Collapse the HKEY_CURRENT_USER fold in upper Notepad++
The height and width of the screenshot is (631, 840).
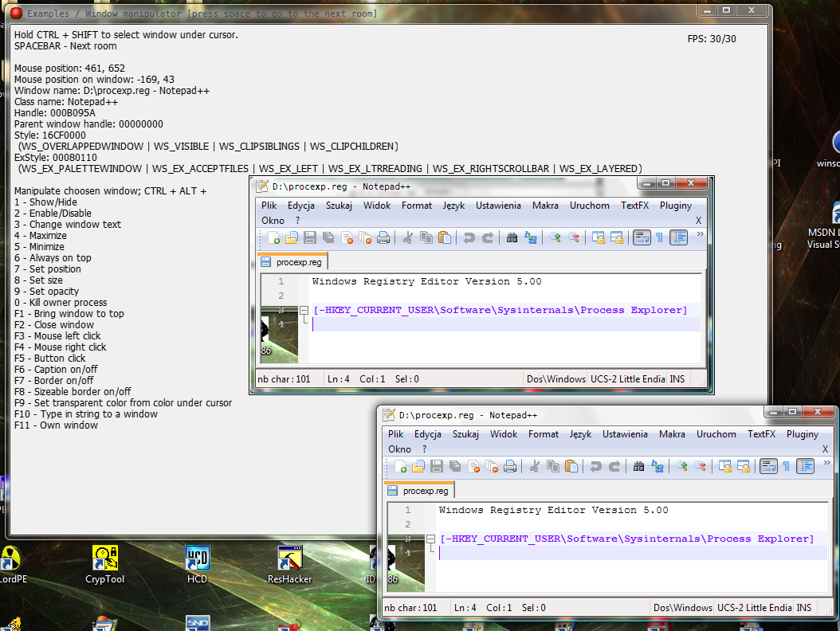point(303,310)
